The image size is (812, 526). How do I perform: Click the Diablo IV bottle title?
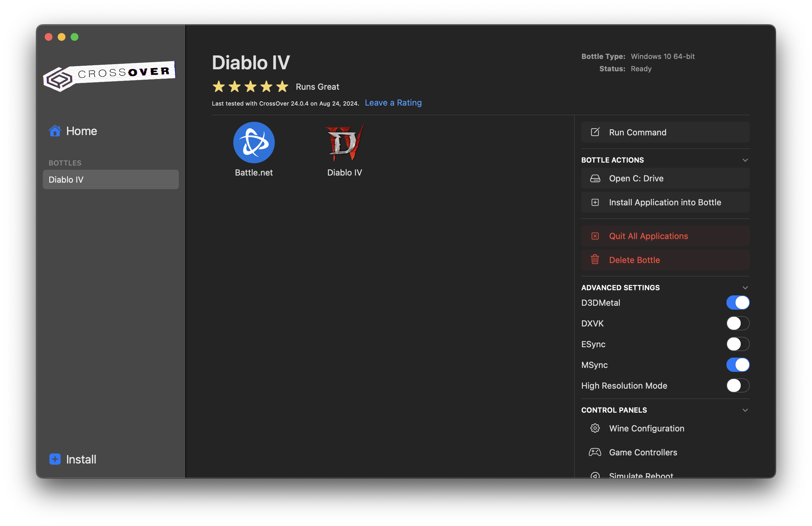(x=251, y=63)
